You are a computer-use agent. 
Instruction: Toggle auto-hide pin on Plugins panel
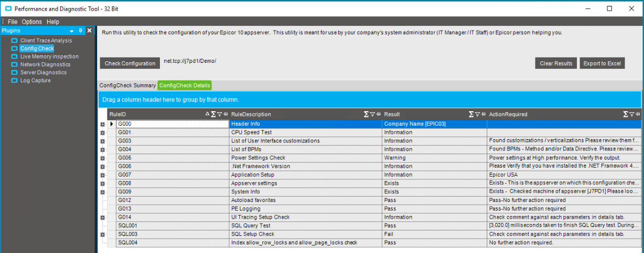pyautogui.click(x=80, y=31)
